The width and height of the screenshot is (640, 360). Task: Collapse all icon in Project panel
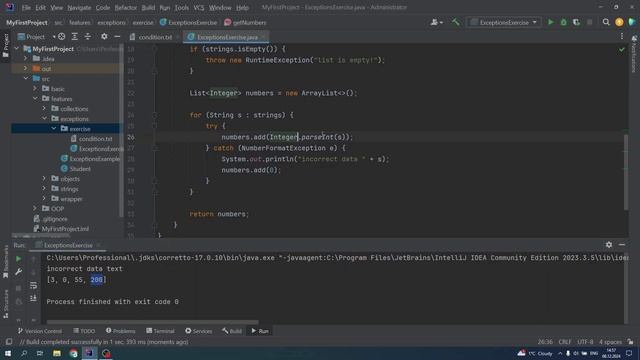[x=88, y=37]
